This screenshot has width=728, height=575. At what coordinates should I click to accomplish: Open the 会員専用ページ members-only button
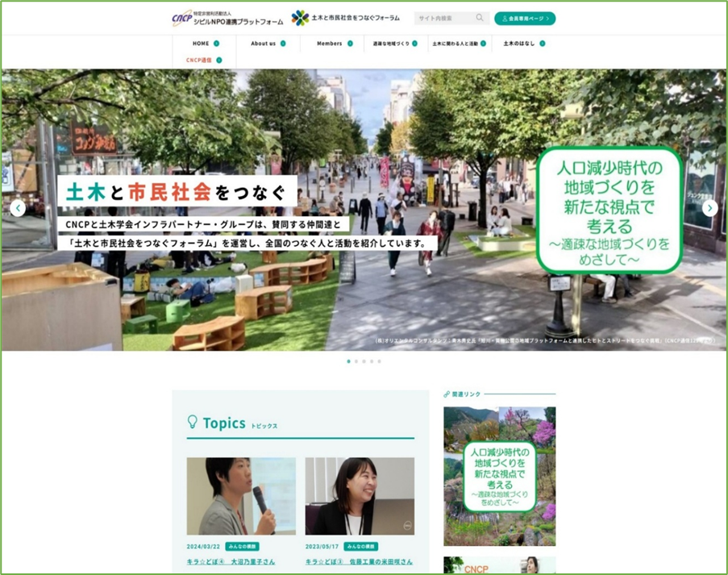(x=525, y=18)
